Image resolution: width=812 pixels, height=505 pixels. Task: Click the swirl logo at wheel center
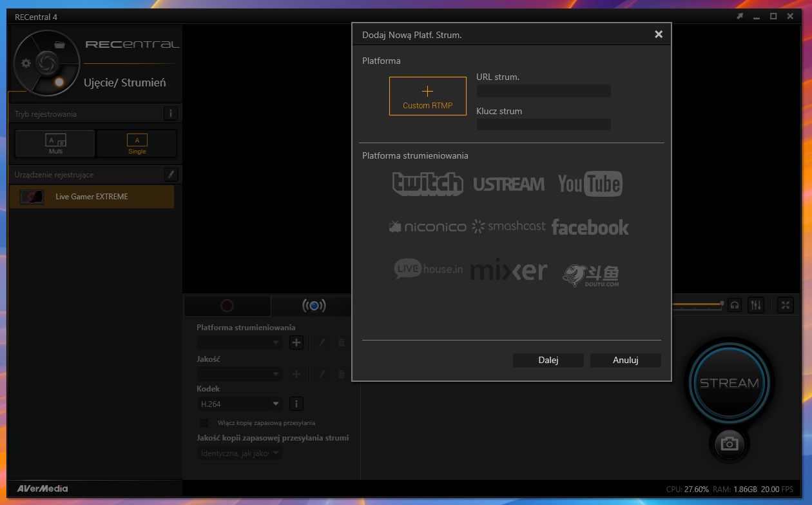coord(46,63)
